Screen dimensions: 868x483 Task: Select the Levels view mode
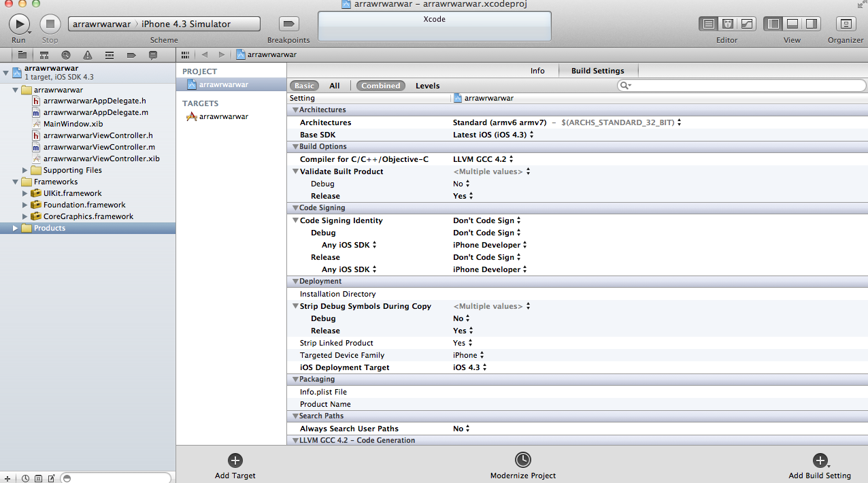pyautogui.click(x=428, y=86)
